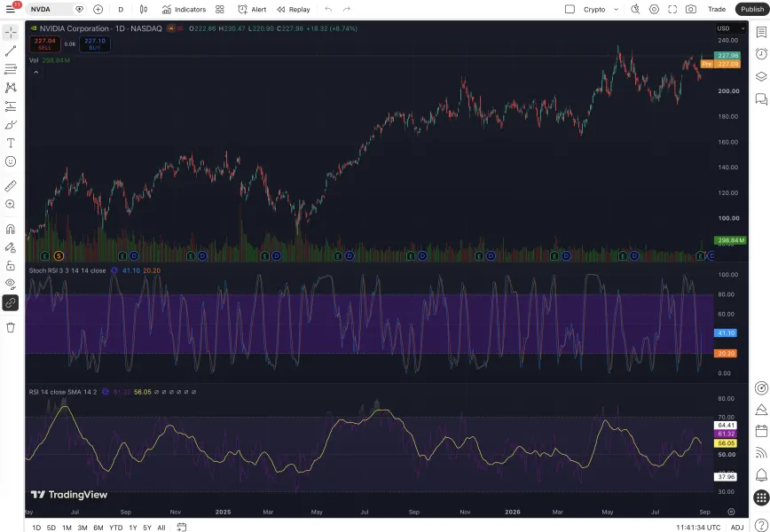Viewport: 770px width, 532px height.
Task: Select the crosshair cursor tool
Action: point(11,33)
